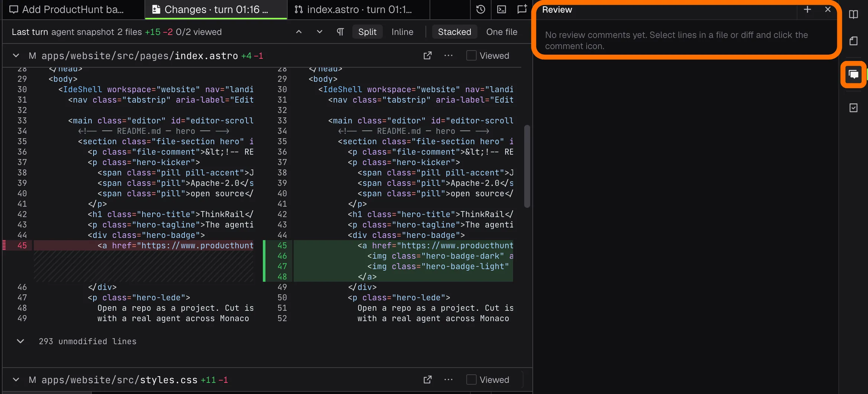
Task: Toggle the review comments sidebar icon
Action: [854, 75]
